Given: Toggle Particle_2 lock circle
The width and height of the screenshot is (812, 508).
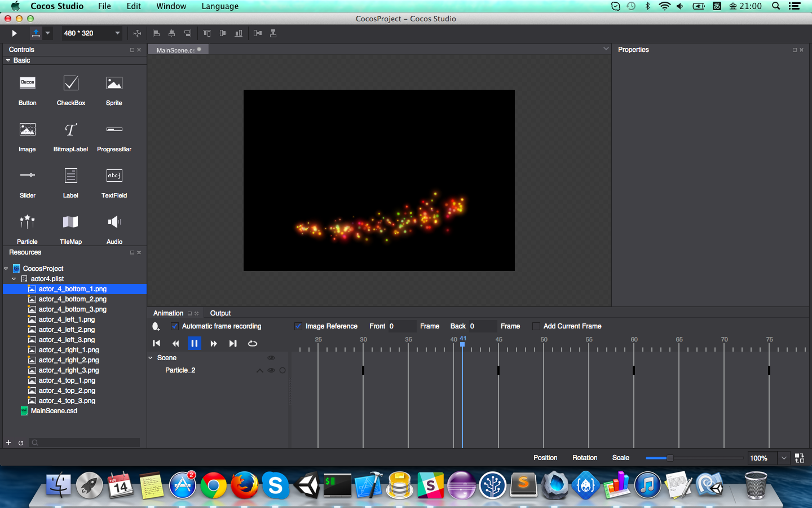Looking at the screenshot, I should click(x=283, y=370).
